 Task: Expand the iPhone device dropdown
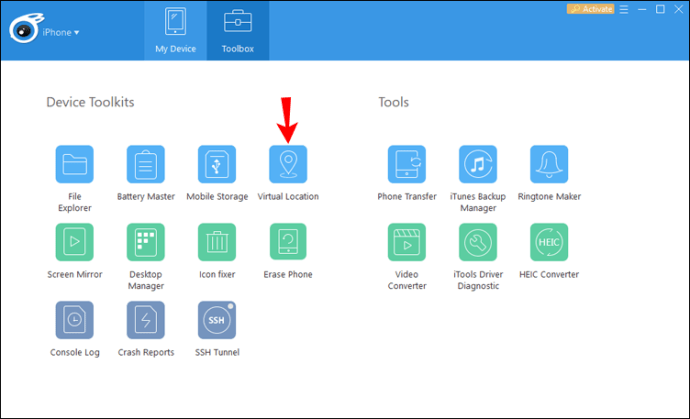click(61, 32)
